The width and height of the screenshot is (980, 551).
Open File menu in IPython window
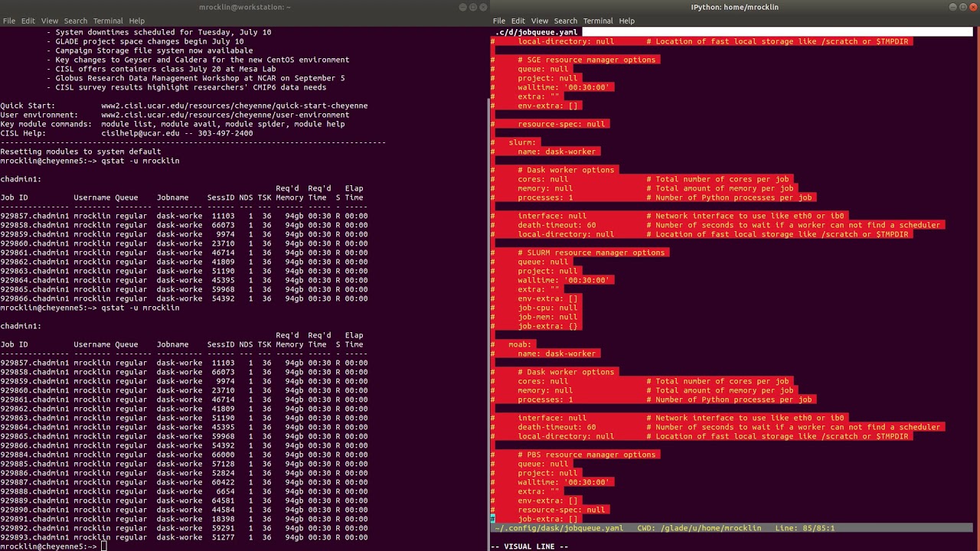tap(499, 21)
